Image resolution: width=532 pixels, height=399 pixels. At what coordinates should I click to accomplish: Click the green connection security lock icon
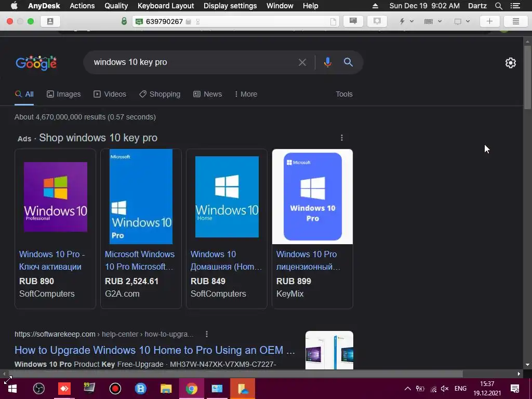[124, 21]
